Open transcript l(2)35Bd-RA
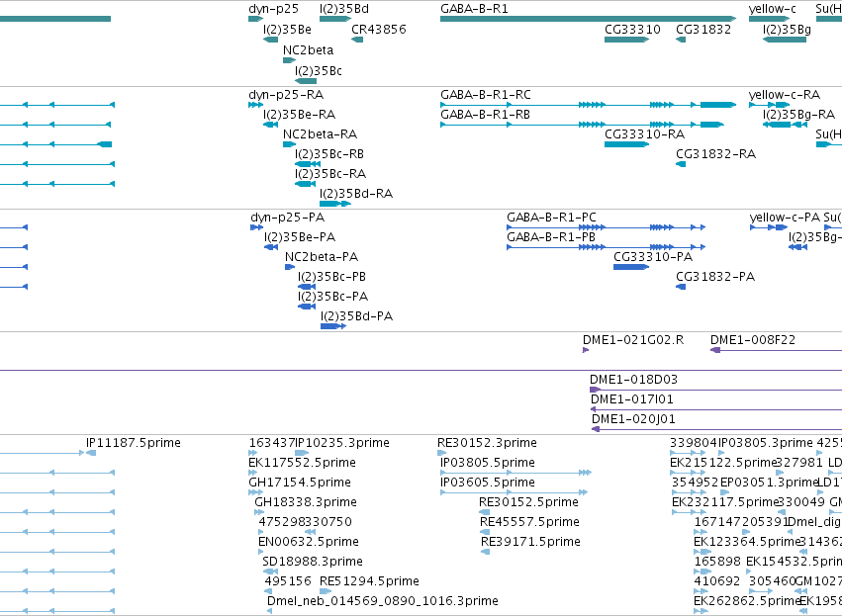This screenshot has height=616, width=842. click(356, 194)
